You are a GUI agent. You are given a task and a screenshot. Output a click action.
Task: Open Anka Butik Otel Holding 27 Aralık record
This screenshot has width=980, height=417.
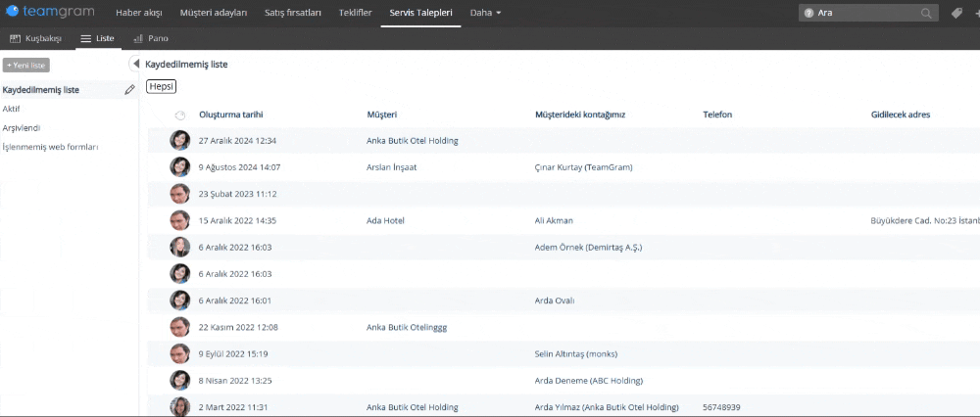pyautogui.click(x=413, y=140)
